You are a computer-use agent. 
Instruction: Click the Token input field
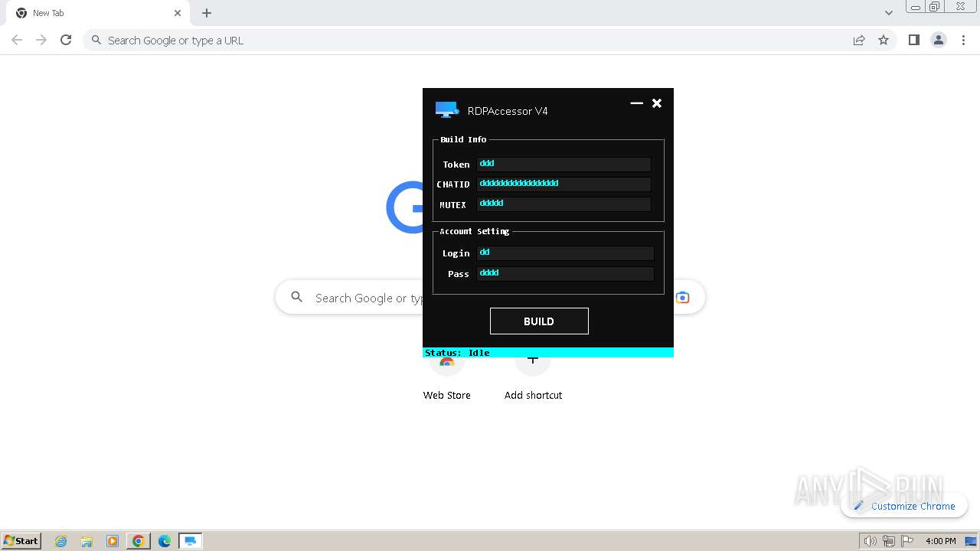pos(563,164)
